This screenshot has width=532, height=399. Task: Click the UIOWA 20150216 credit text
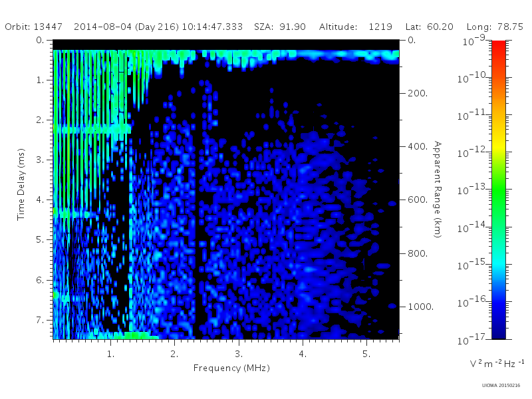tap(501, 386)
